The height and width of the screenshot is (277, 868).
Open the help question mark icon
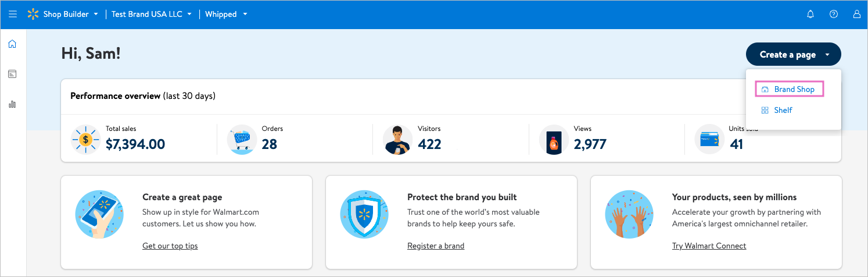(834, 15)
